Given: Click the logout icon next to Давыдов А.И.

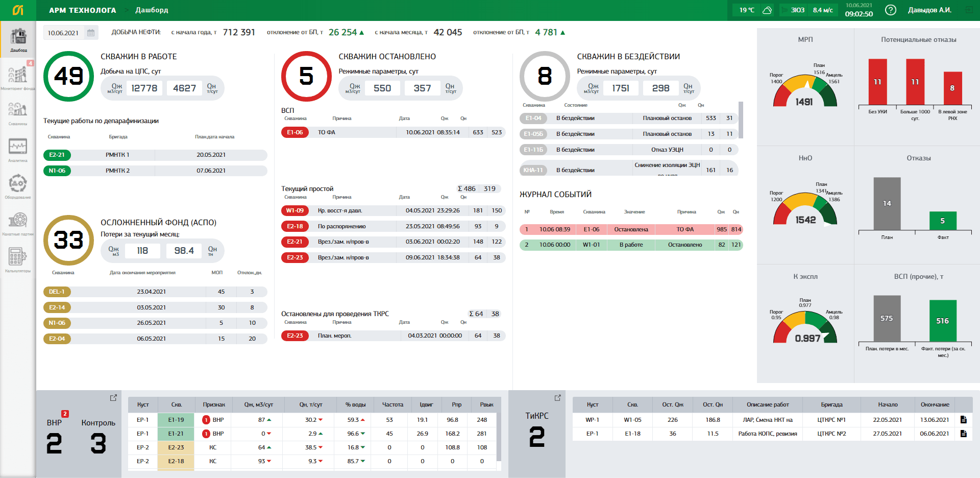Looking at the screenshot, I should coord(968,10).
